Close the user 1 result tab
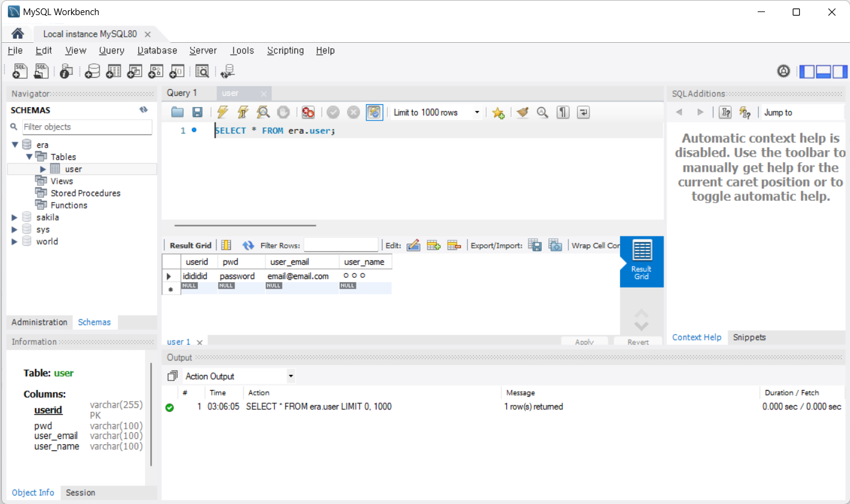 tap(200, 342)
